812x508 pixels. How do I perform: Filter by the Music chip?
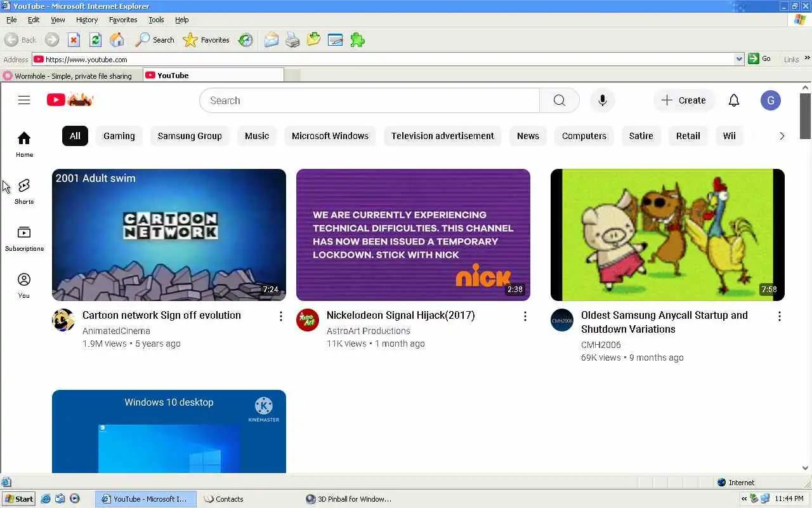[x=257, y=136]
